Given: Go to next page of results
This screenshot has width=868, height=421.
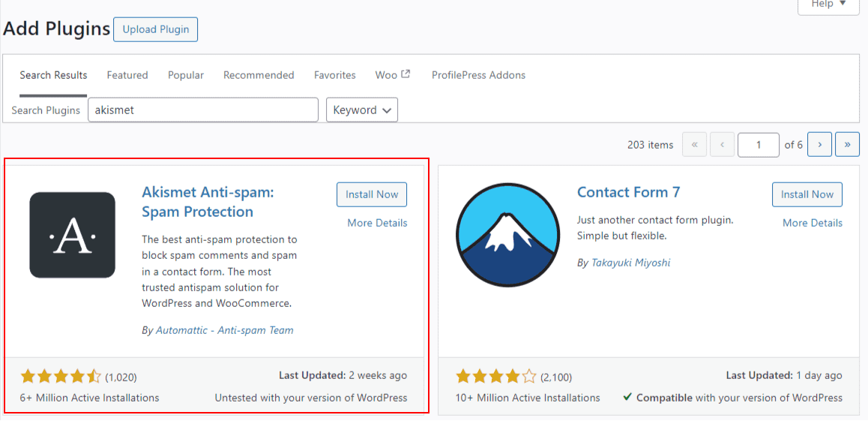Looking at the screenshot, I should (819, 145).
